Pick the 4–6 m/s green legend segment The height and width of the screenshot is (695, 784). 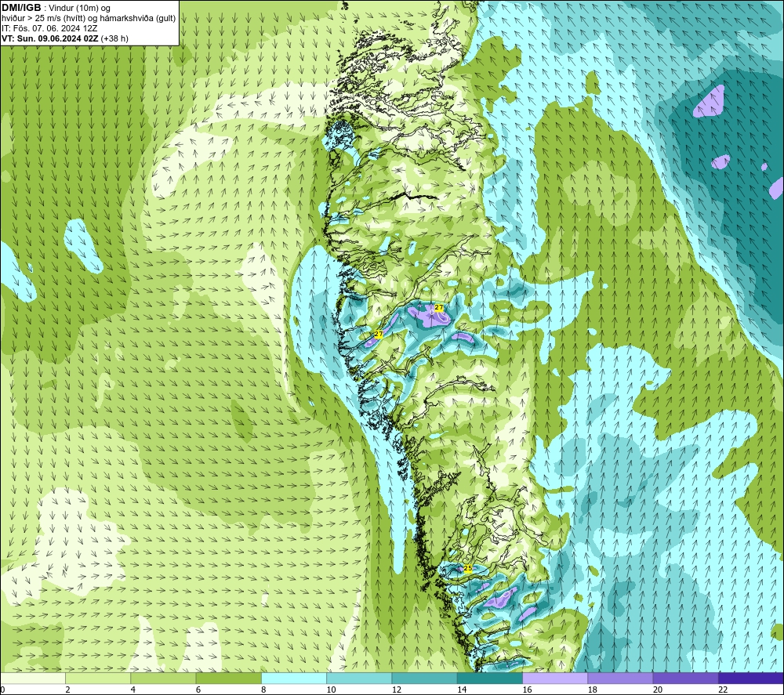coord(163,678)
